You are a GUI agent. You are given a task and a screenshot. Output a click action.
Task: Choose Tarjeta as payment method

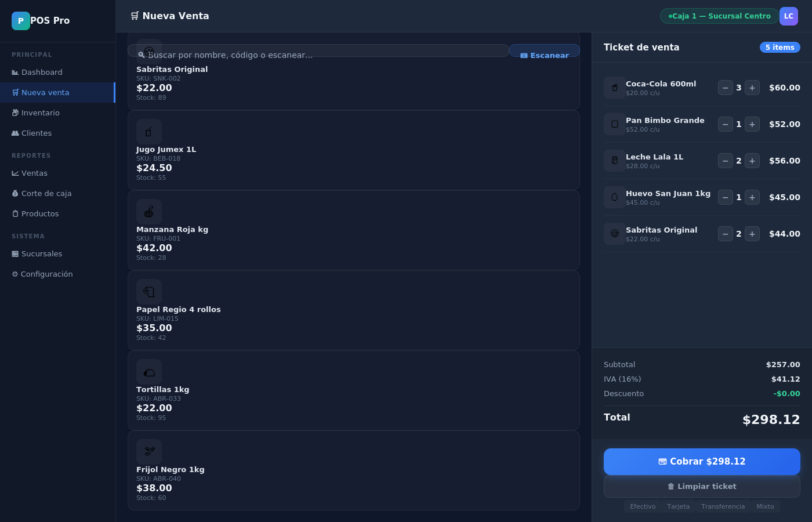[678, 506]
